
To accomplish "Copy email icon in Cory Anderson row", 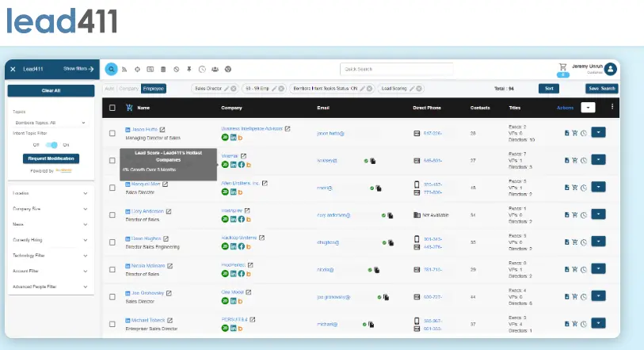I will click(x=391, y=215).
